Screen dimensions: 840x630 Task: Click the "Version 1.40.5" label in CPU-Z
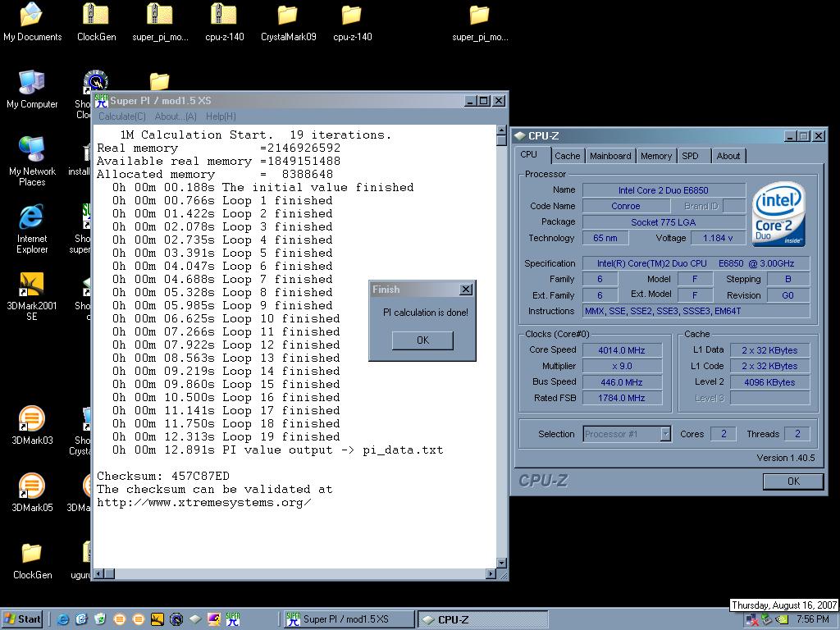tap(785, 458)
